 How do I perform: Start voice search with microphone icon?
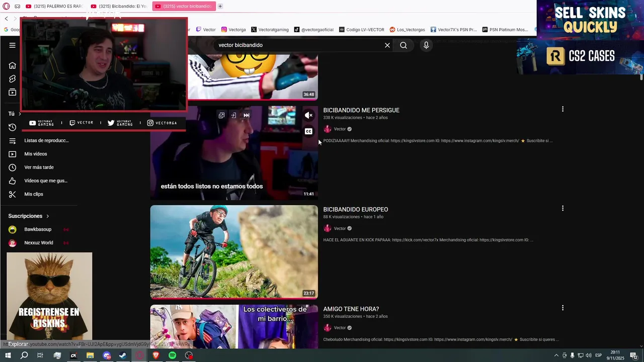point(426,45)
